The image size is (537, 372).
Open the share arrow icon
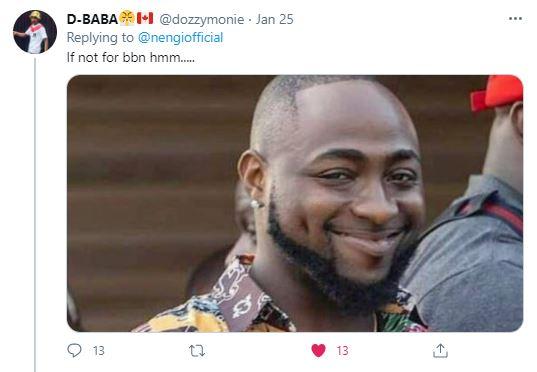[440, 351]
